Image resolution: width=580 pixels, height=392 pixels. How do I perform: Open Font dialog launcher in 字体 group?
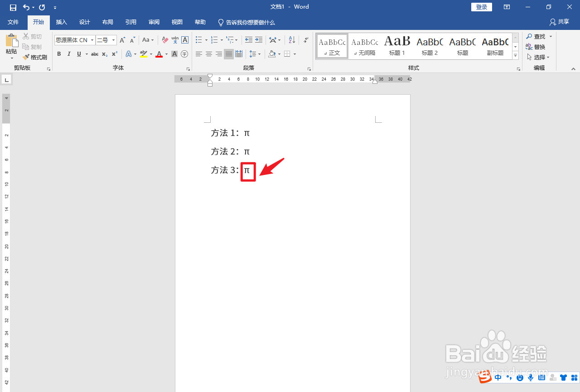point(188,69)
